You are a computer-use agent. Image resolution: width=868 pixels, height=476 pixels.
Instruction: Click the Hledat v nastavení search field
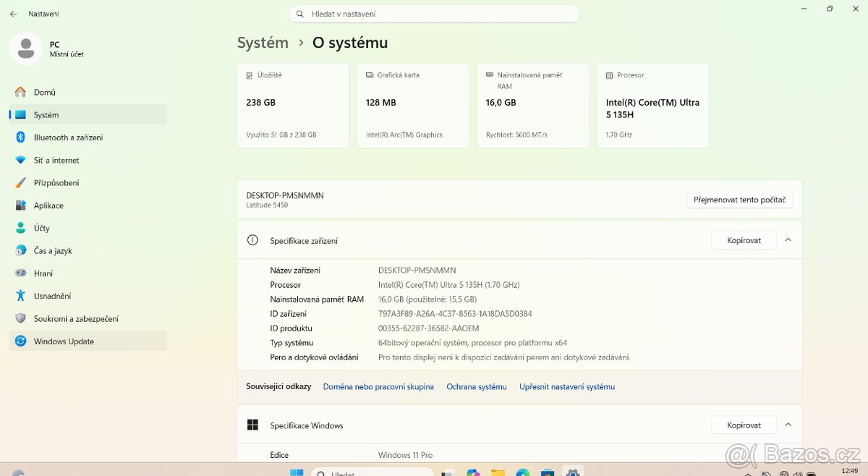(434, 14)
